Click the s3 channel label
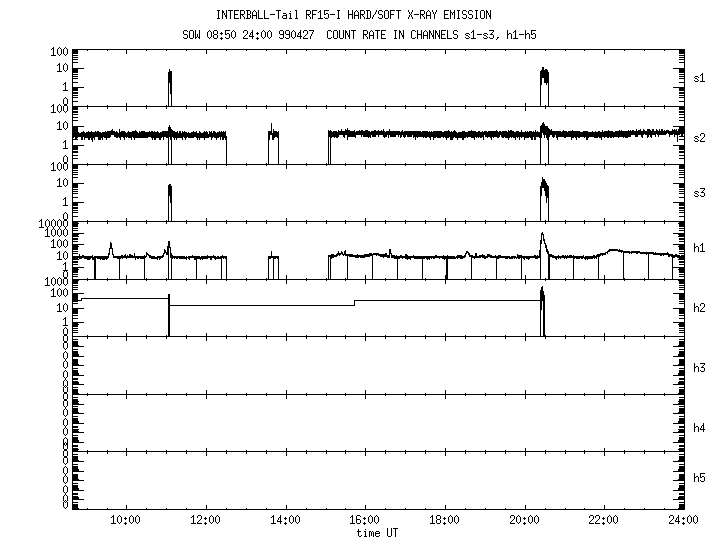This screenshot has height=550, width=720. 700,193
